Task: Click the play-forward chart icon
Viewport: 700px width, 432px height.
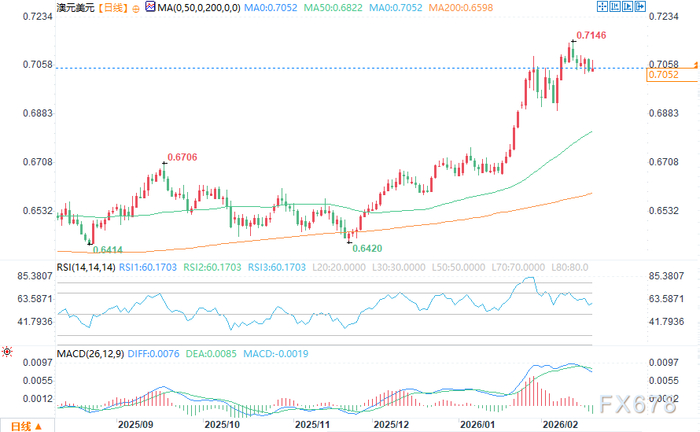Action: [x=627, y=6]
